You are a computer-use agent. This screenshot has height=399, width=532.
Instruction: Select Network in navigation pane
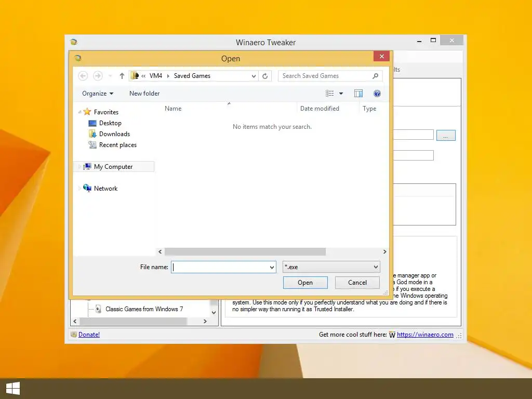[x=105, y=188]
